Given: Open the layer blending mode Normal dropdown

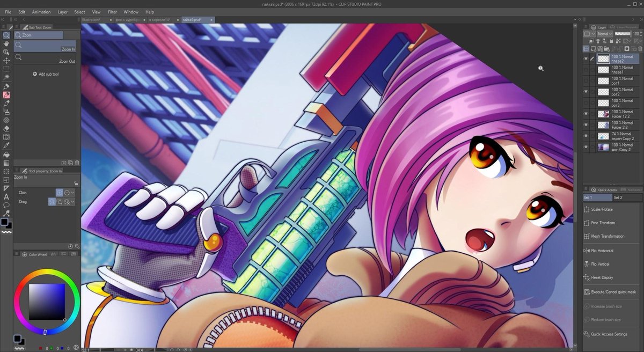Looking at the screenshot, I should (x=604, y=34).
